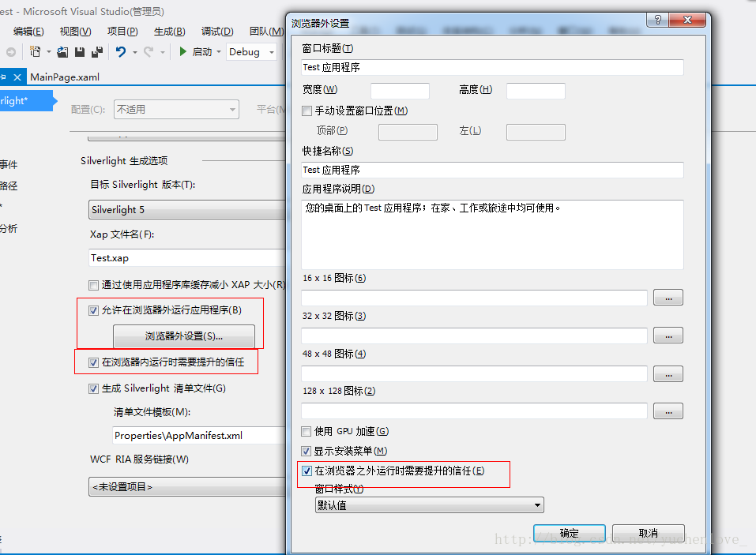Browse for the 16 x 16 icon file
Image resolution: width=756 pixels, height=555 pixels.
click(x=668, y=298)
